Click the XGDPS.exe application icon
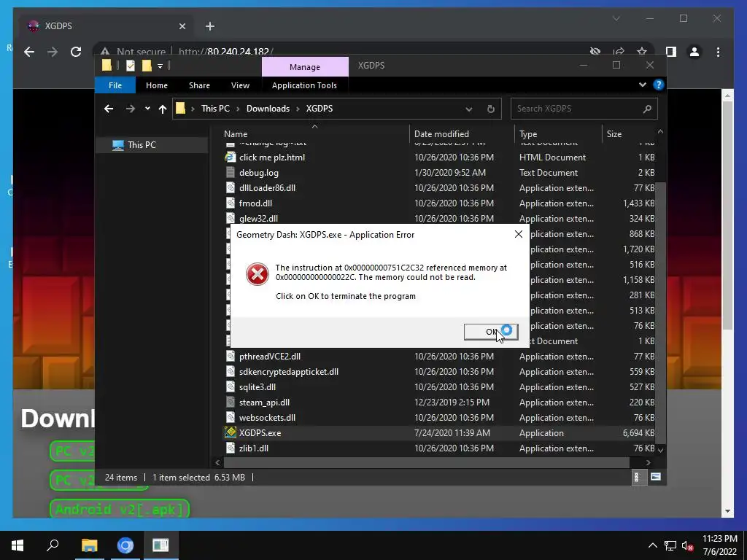 [x=231, y=432]
